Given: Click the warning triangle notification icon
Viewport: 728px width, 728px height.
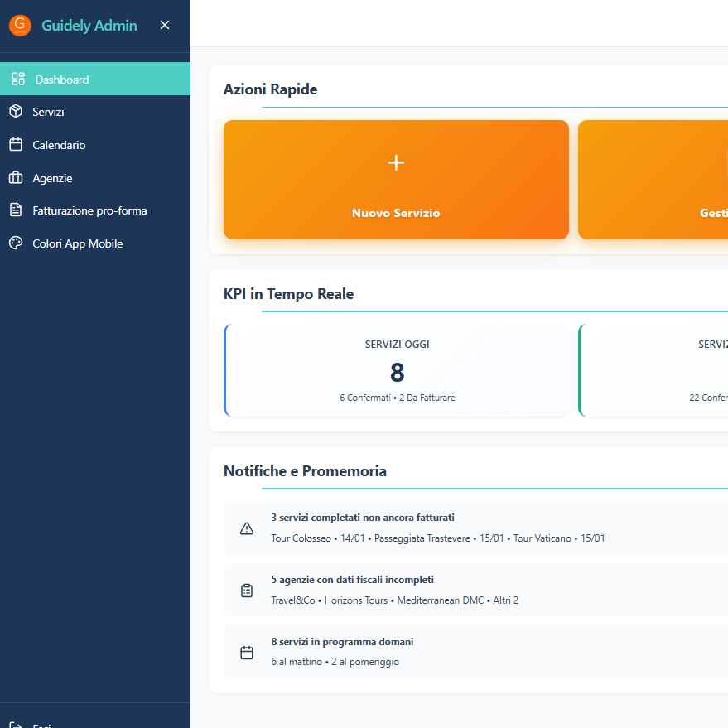Looking at the screenshot, I should tap(247, 528).
